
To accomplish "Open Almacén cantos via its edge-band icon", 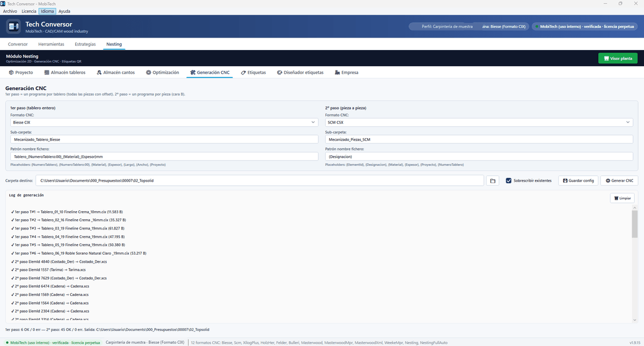I will (99, 73).
